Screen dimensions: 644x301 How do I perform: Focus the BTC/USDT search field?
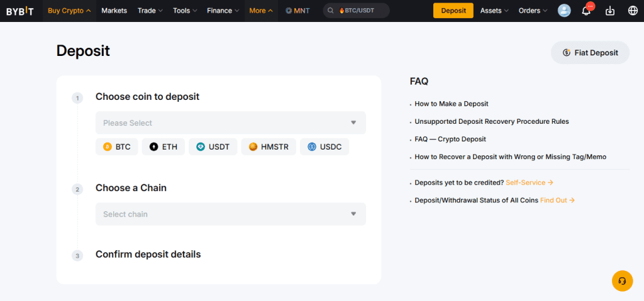357,11
